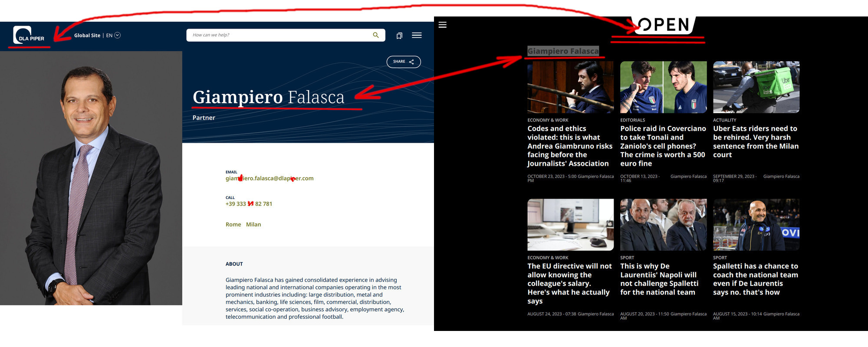Screen dimensions: 868x347
Task: Click the ABOUT section heading
Action: [x=234, y=264]
